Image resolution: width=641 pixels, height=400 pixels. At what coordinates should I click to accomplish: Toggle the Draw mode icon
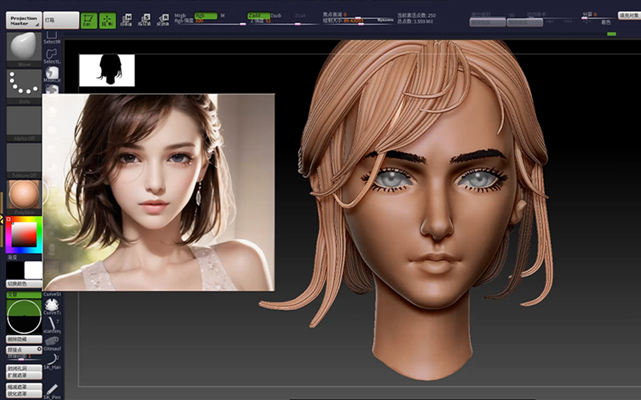click(x=108, y=20)
